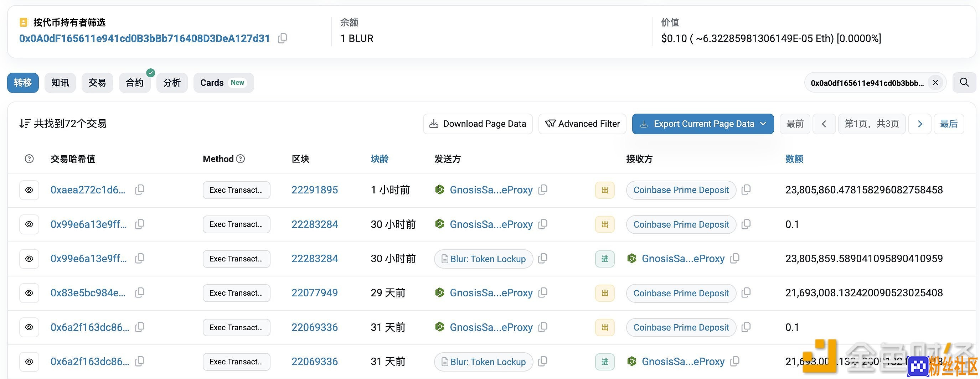This screenshot has height=379, width=980.
Task: Copy the token holder address 0x0A0dF165…
Action: (282, 38)
